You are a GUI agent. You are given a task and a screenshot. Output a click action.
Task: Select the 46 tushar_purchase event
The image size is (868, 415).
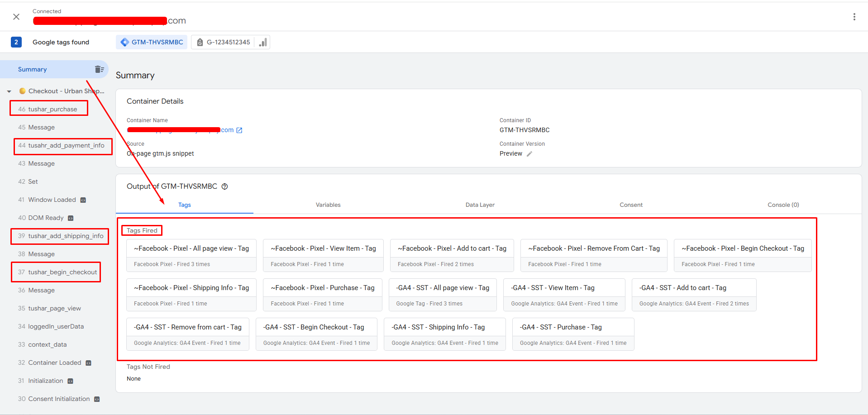(52, 109)
